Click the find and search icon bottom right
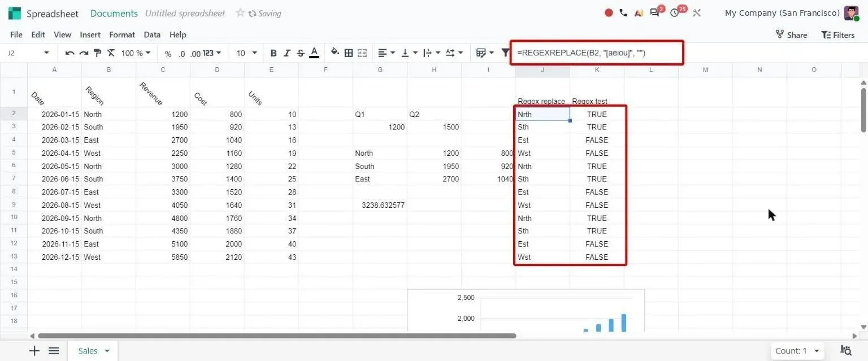868x361 pixels. pyautogui.click(x=846, y=351)
